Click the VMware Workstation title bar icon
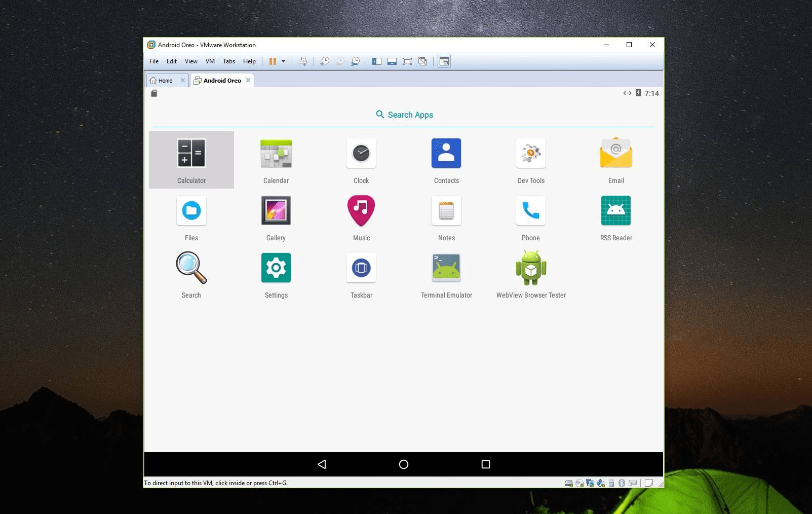Viewport: 812px width, 514px height. [151, 45]
